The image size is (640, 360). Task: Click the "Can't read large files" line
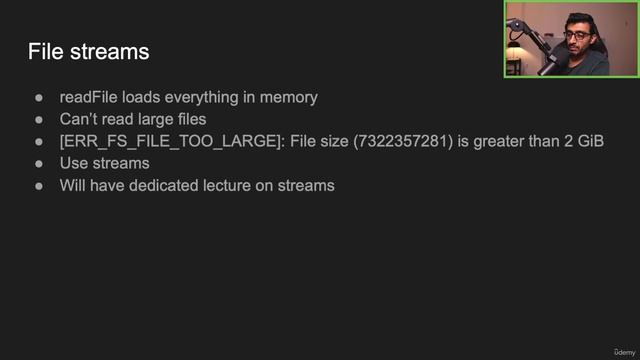tap(133, 119)
